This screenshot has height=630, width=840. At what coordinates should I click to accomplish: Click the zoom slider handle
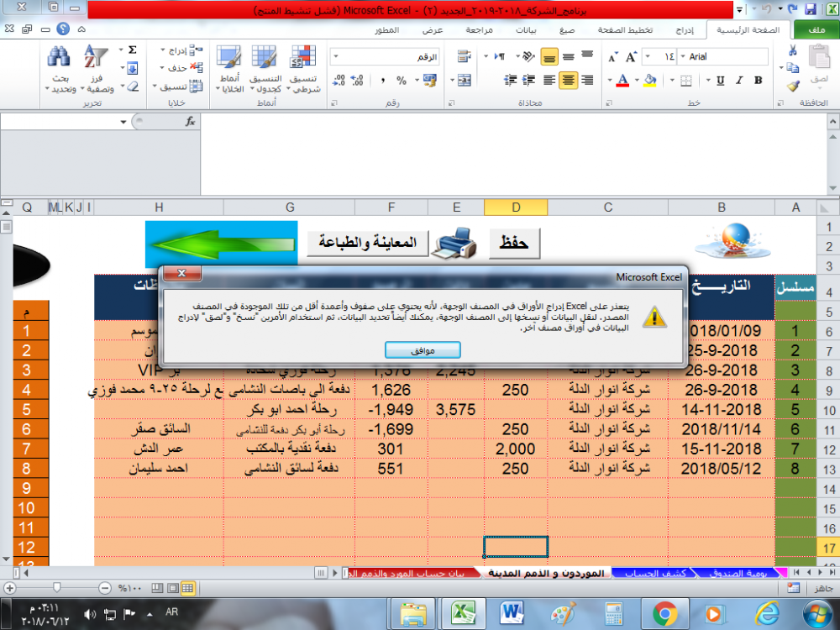click(57, 588)
